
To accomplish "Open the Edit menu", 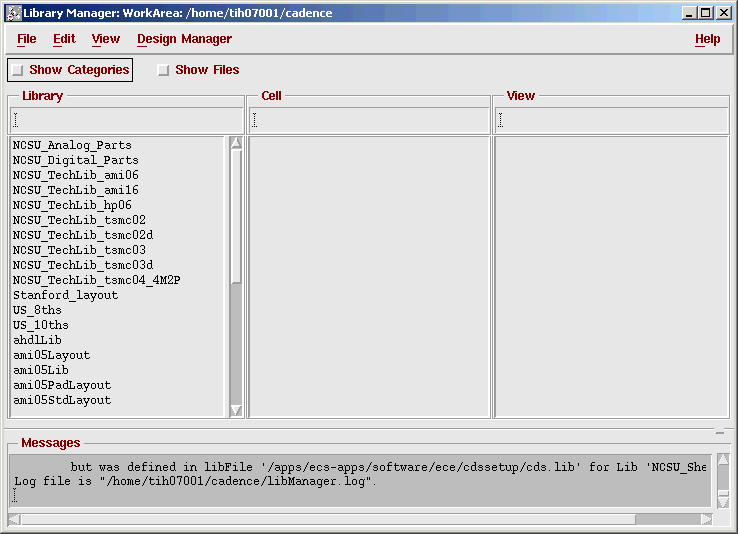I will 64,39.
